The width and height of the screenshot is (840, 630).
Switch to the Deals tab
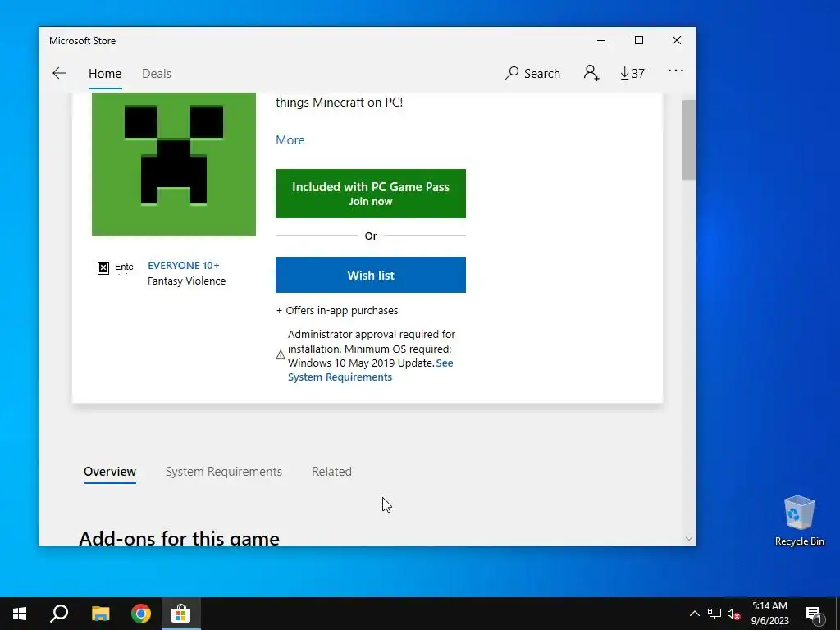(x=157, y=73)
